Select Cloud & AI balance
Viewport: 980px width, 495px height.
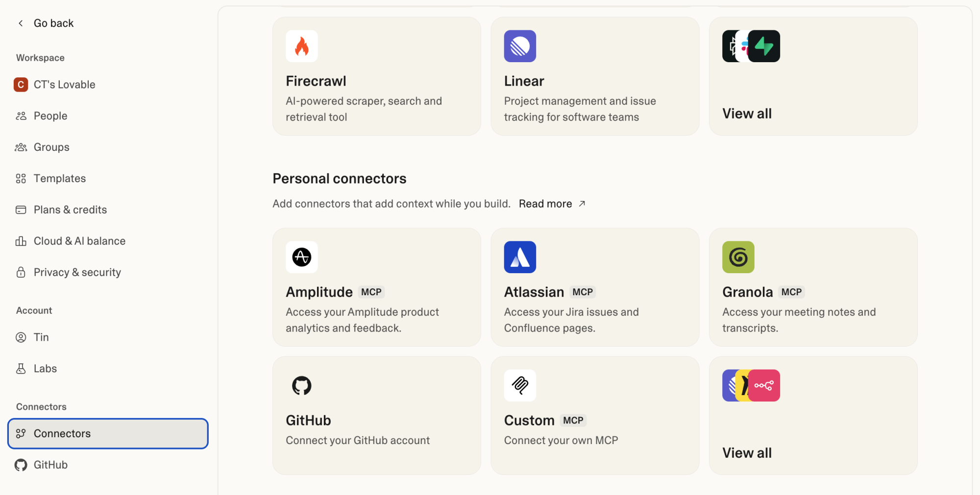click(x=79, y=241)
